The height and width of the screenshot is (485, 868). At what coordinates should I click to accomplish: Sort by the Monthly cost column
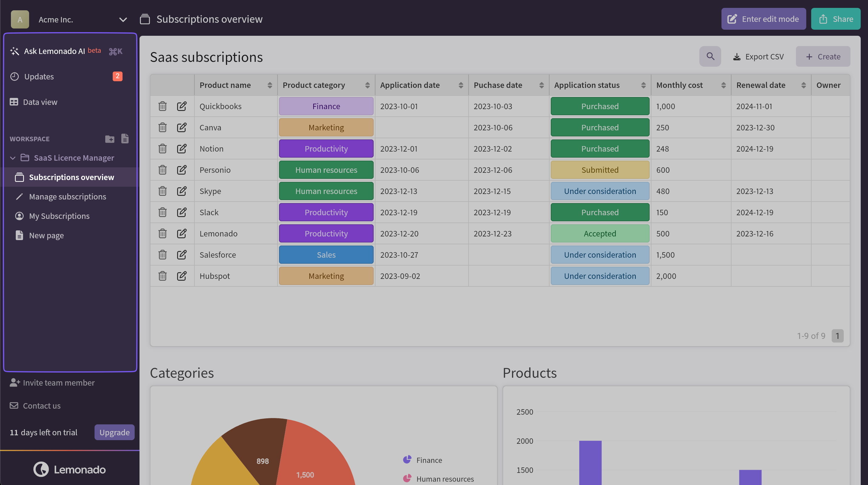(x=723, y=85)
